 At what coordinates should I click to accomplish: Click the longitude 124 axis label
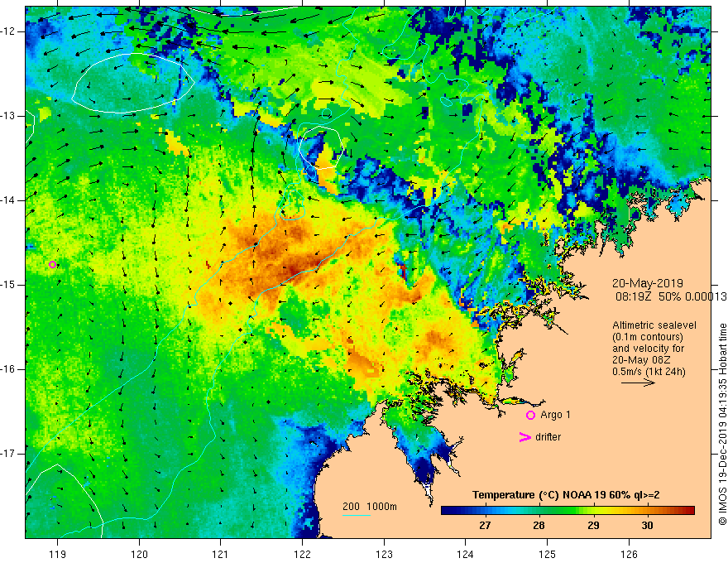pyautogui.click(x=465, y=554)
